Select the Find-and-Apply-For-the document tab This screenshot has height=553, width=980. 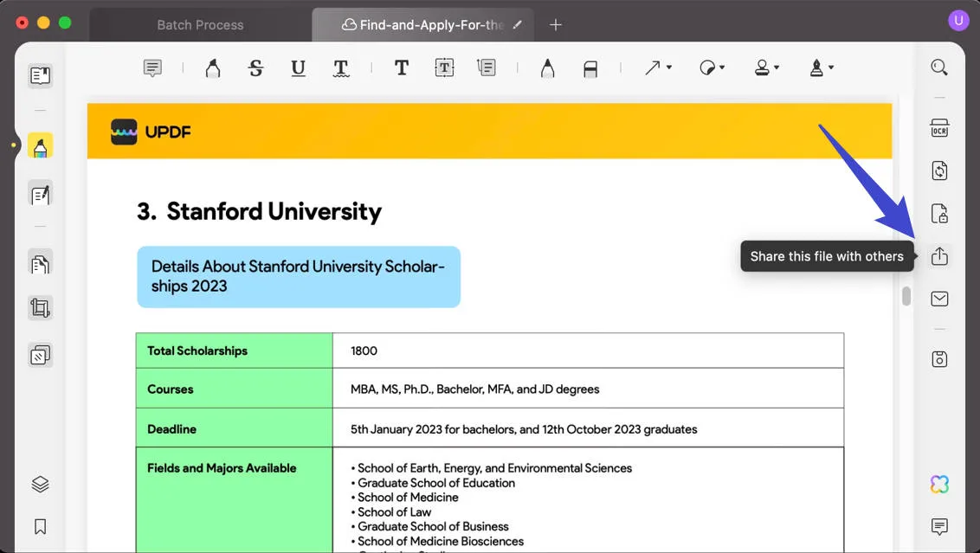pyautogui.click(x=422, y=25)
